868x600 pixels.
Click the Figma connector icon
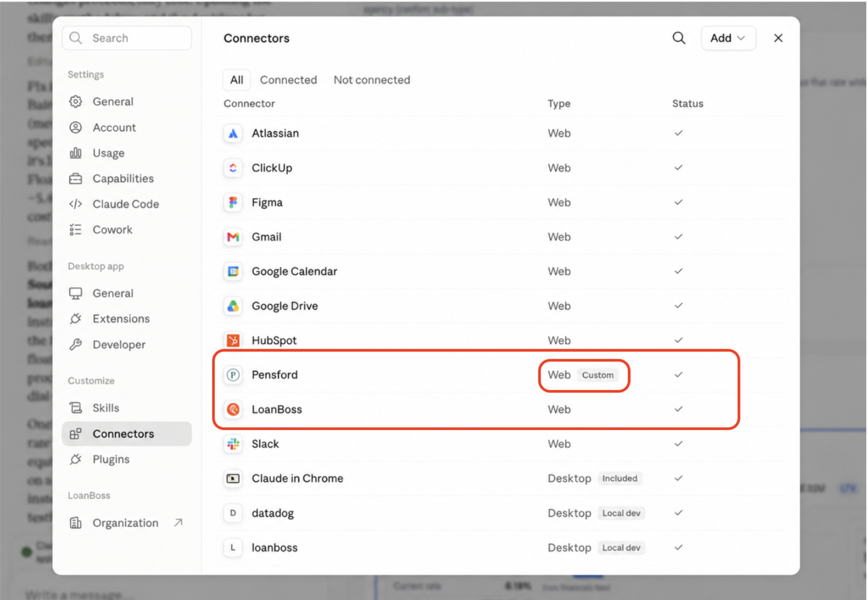[233, 202]
